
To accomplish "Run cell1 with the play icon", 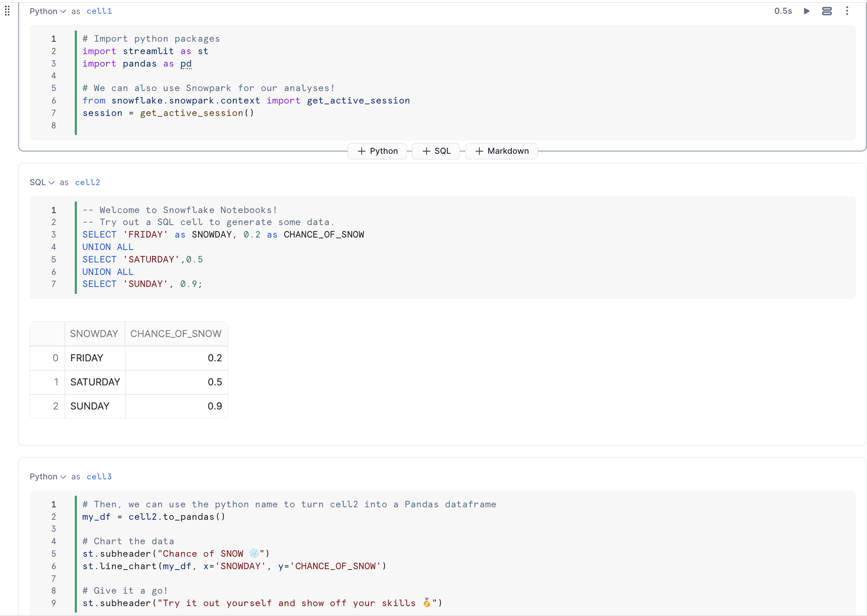I will (806, 11).
